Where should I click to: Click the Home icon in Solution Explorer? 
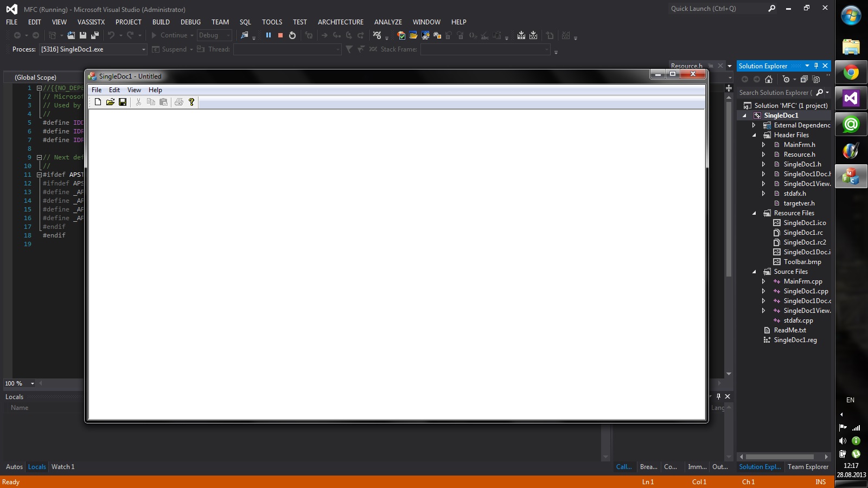click(x=769, y=79)
